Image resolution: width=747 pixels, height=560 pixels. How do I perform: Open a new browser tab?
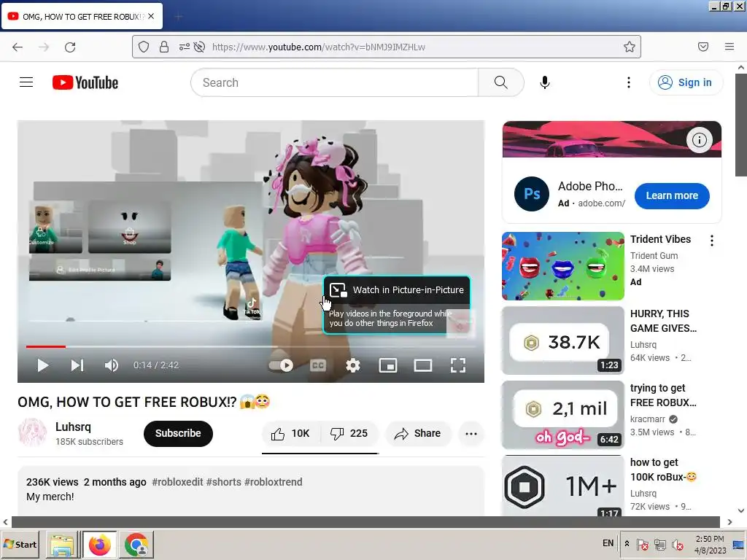(178, 17)
